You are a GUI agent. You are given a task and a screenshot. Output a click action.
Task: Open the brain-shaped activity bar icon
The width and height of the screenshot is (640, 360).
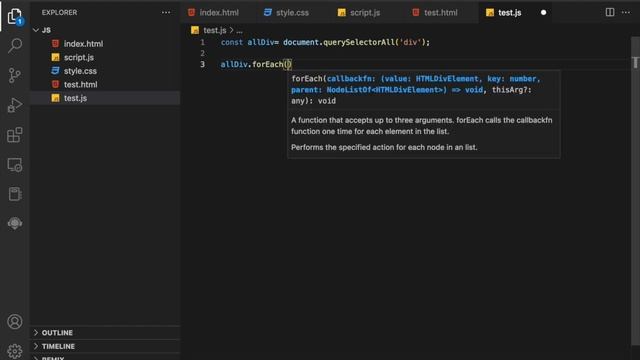pyautogui.click(x=15, y=223)
